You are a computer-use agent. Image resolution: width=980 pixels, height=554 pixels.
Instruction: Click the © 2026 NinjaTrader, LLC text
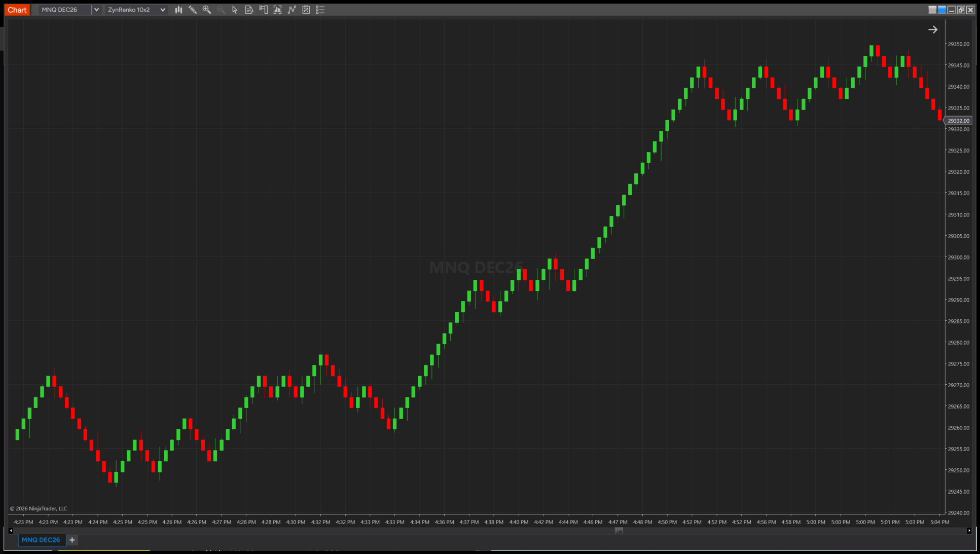[39, 508]
